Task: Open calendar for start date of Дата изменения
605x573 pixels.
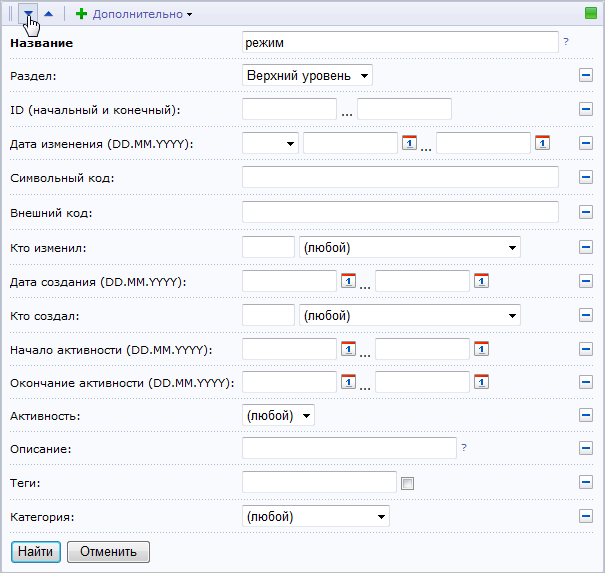Action: coord(408,143)
